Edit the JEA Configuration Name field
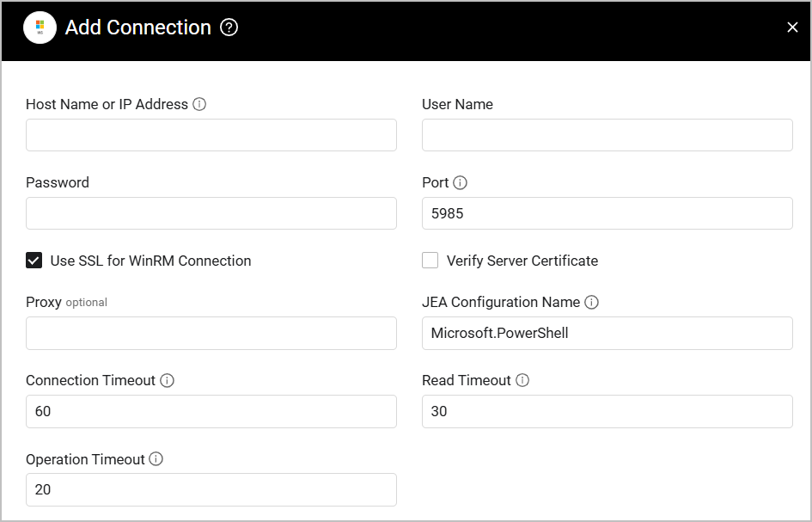Viewport: 812px width, 522px height. pos(607,333)
